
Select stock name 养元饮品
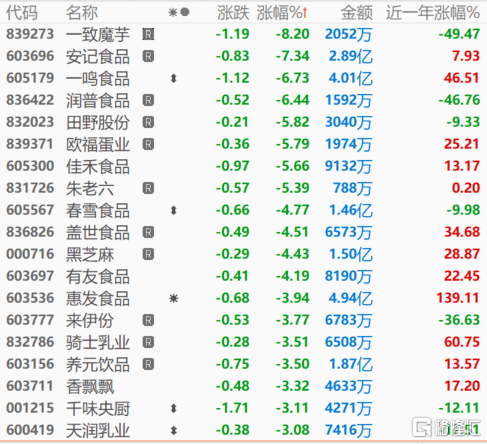[98, 364]
